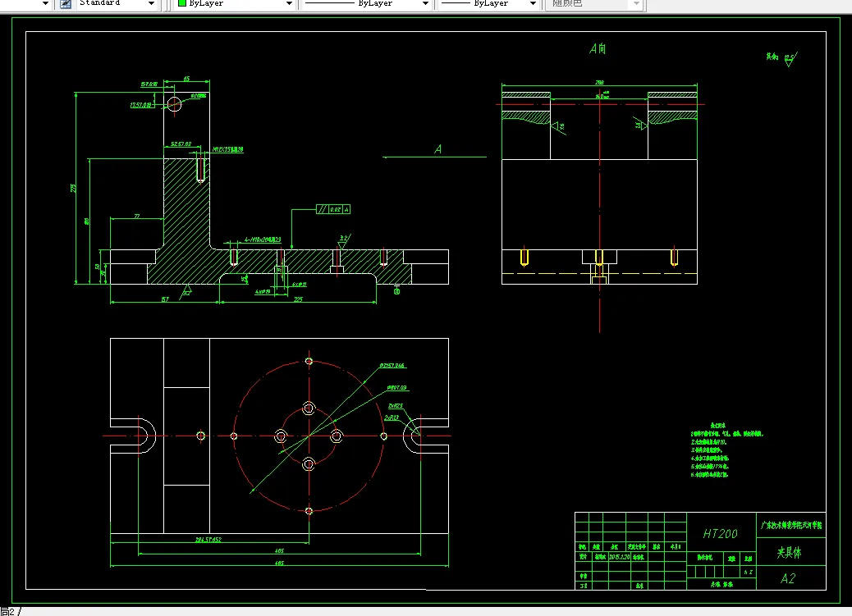
Task: Select the 65 width dimension
Action: [186, 79]
